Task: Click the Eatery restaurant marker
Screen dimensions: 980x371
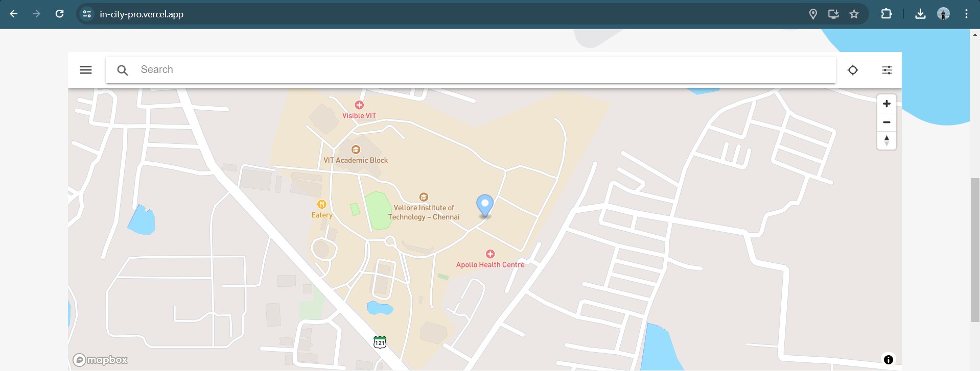Action: (322, 204)
